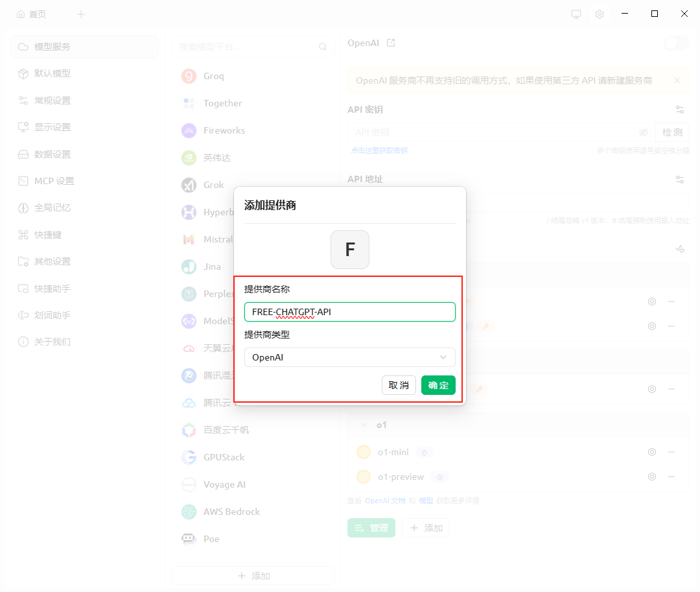Open settings gear for the o1-preview model
700x592 pixels.
652,477
